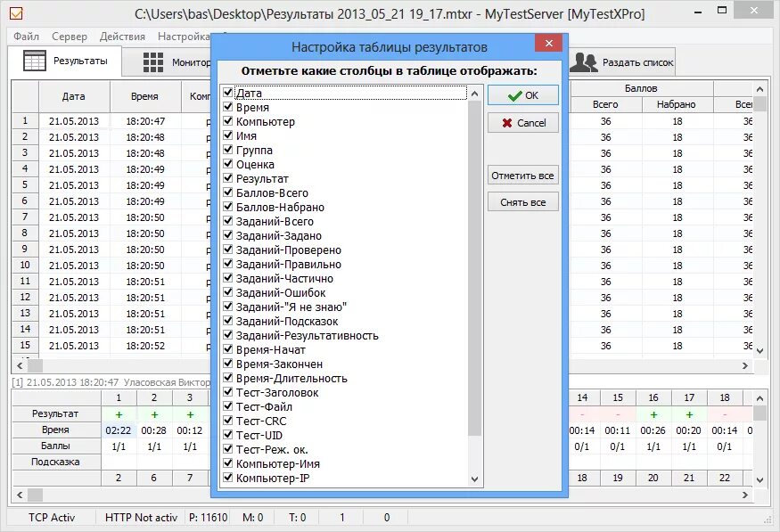Click the Снять все button
Image resolution: width=780 pixels, height=532 pixels.
tap(522, 202)
